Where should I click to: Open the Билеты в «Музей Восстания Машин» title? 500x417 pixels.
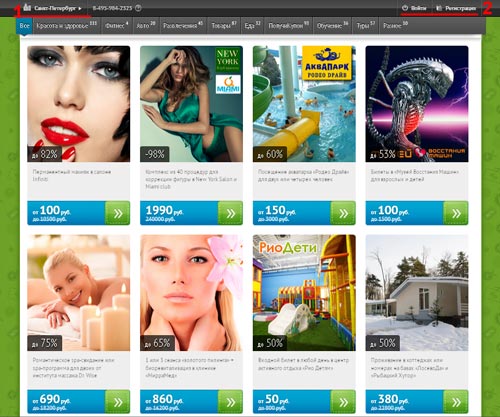(415, 175)
